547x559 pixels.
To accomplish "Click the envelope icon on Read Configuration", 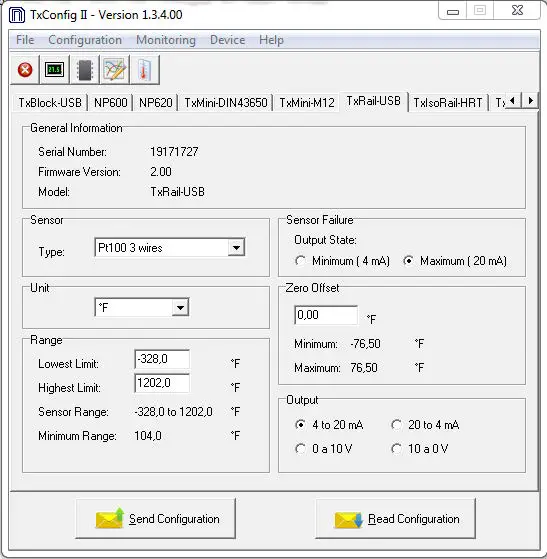I will pyautogui.click(x=348, y=519).
